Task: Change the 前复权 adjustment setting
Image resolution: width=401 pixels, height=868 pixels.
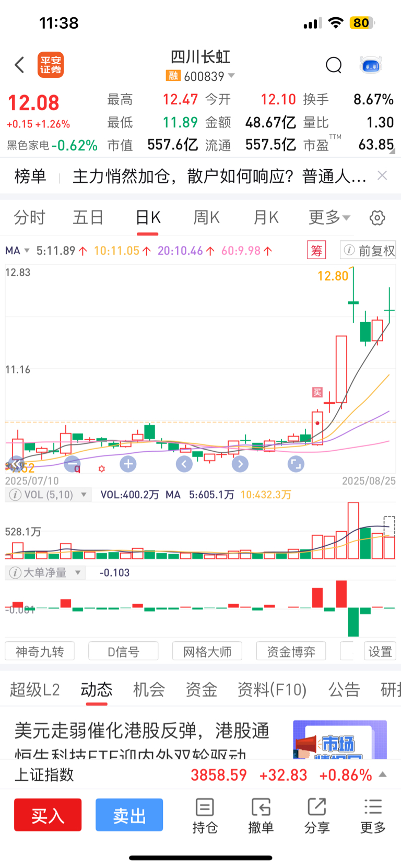Action: [368, 250]
